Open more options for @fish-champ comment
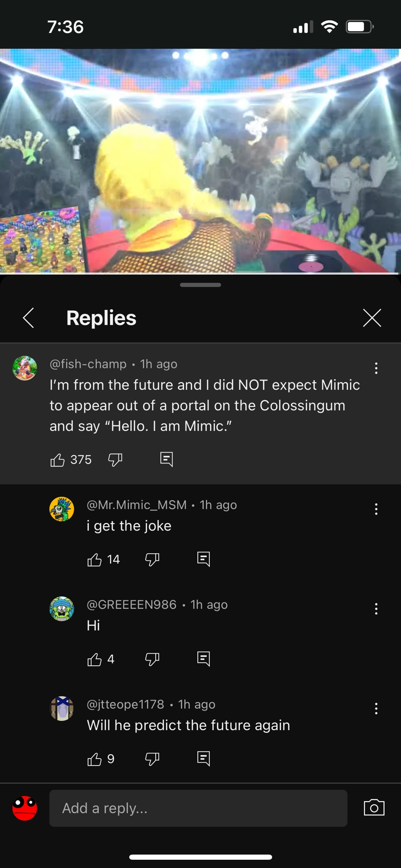The image size is (401, 868). tap(376, 368)
